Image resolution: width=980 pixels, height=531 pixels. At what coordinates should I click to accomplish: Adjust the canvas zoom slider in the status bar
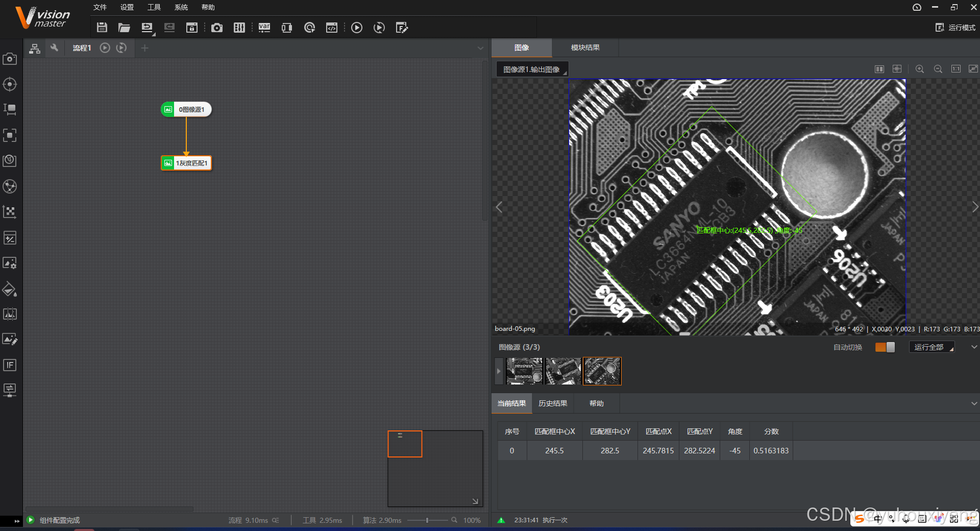(x=428, y=520)
